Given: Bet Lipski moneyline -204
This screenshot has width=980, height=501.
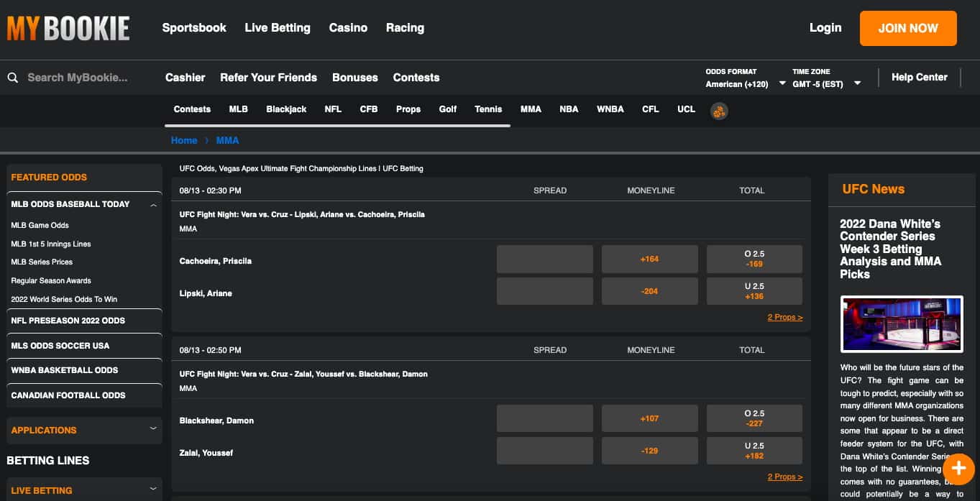Looking at the screenshot, I should point(650,291).
